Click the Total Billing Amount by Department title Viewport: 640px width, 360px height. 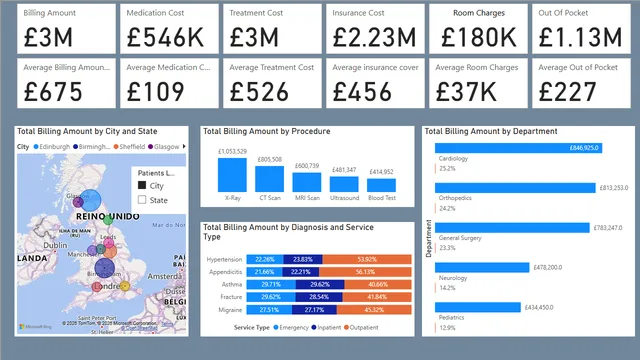click(x=491, y=131)
